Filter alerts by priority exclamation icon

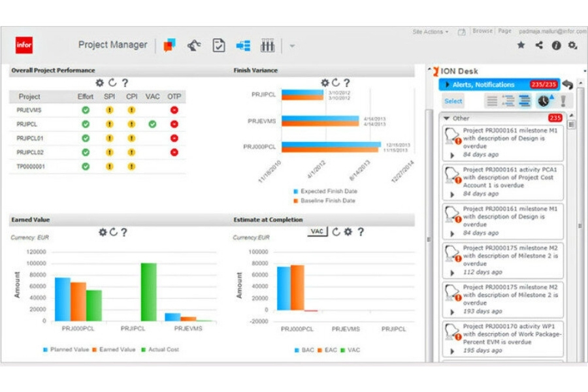pyautogui.click(x=563, y=101)
